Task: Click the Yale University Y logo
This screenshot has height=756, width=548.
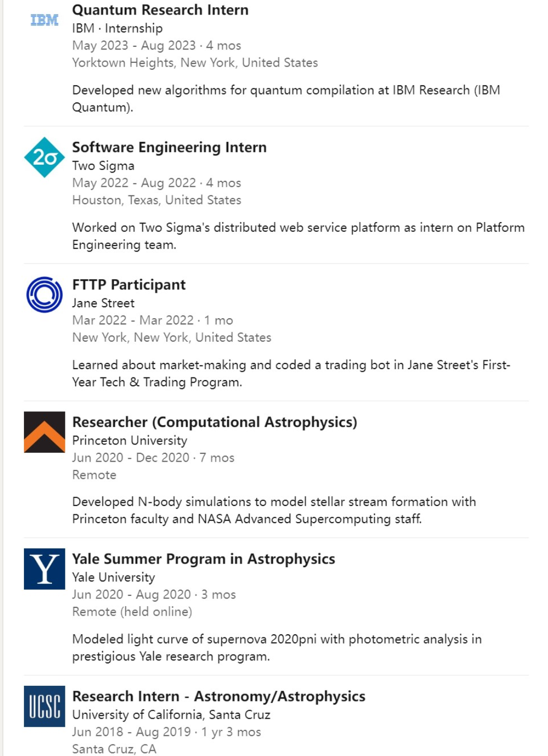Action: coord(44,569)
